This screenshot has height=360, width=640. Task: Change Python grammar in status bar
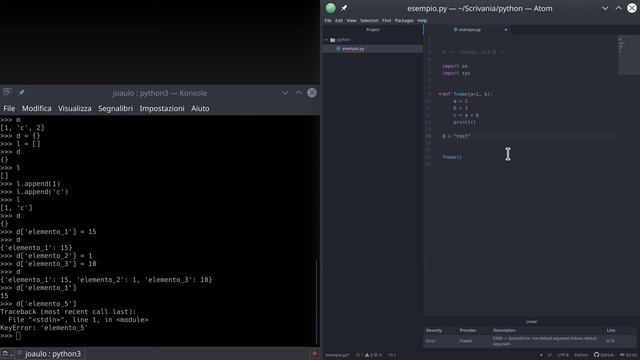click(581, 355)
